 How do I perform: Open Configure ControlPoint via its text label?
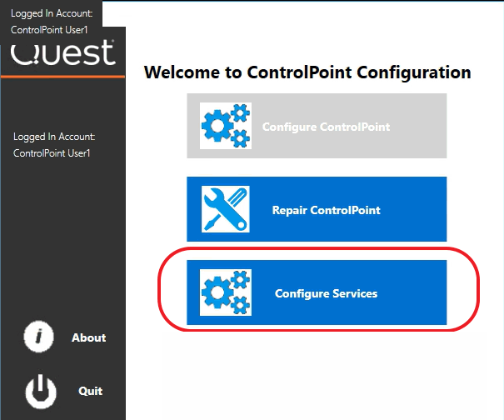(x=326, y=127)
